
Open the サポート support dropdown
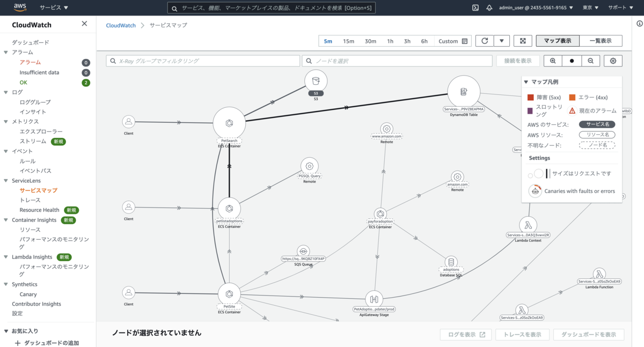[x=619, y=8]
